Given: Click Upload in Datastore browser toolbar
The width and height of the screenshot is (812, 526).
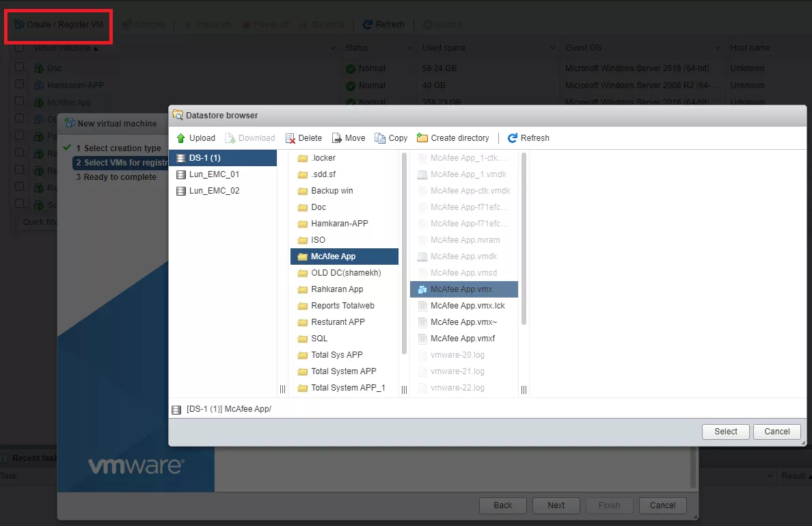Looking at the screenshot, I should [x=195, y=138].
